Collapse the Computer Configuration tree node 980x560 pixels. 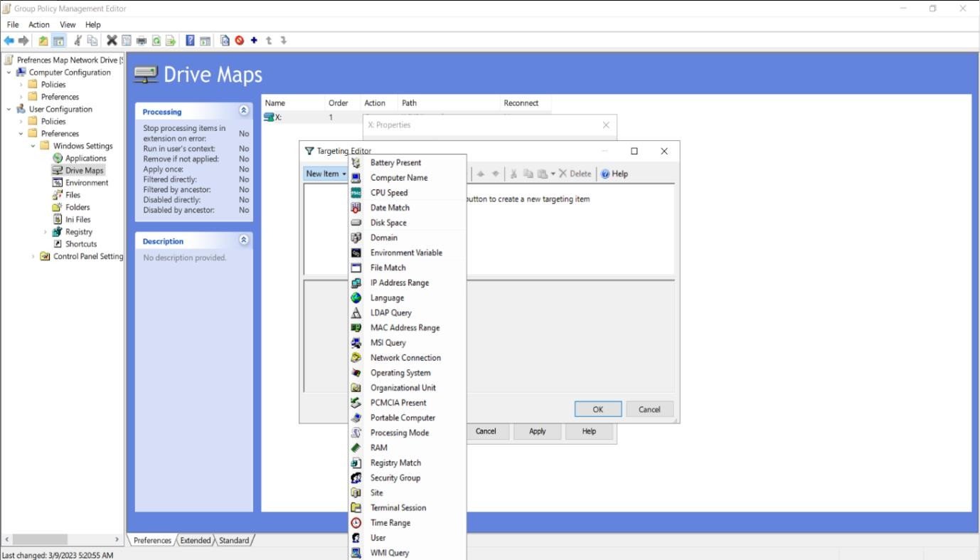pyautogui.click(x=9, y=73)
